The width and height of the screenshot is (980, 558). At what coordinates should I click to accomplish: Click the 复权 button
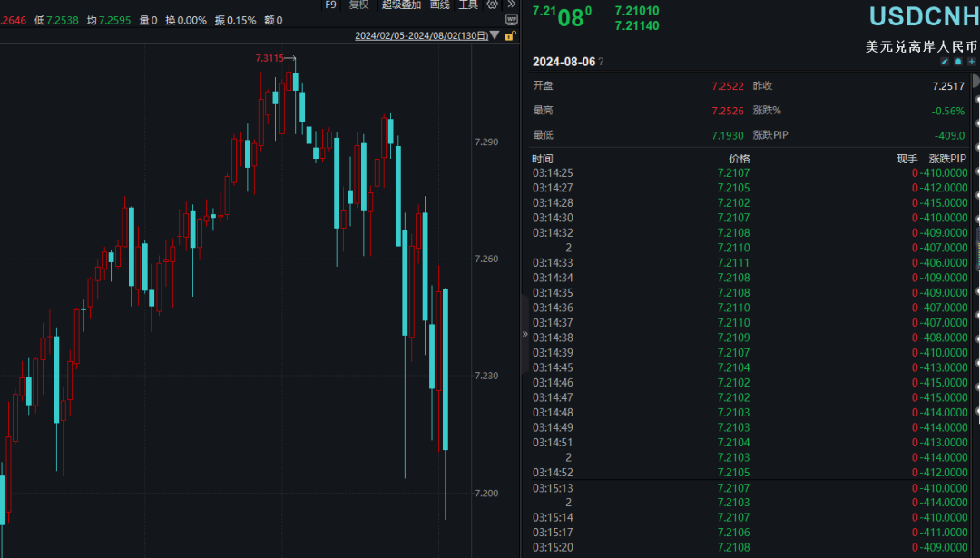point(359,5)
